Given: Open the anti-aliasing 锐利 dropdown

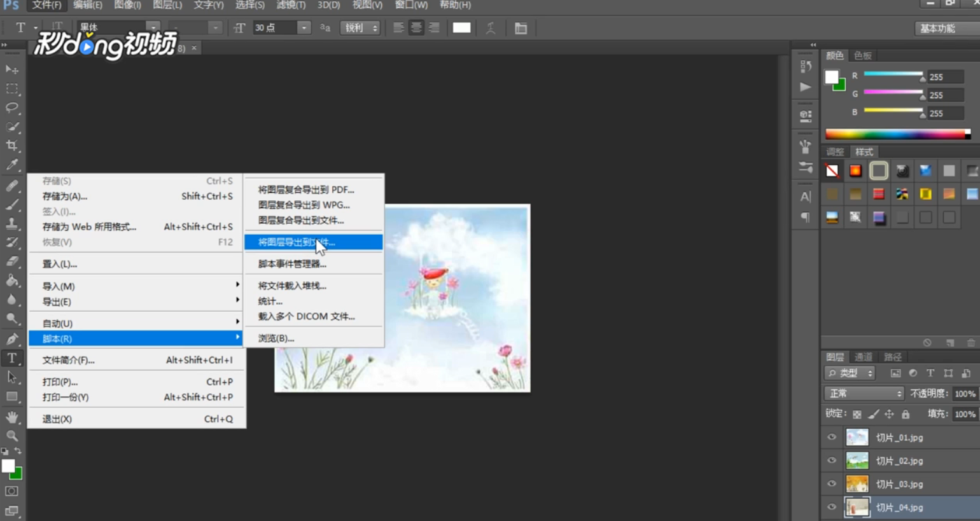Looking at the screenshot, I should pyautogui.click(x=360, y=28).
